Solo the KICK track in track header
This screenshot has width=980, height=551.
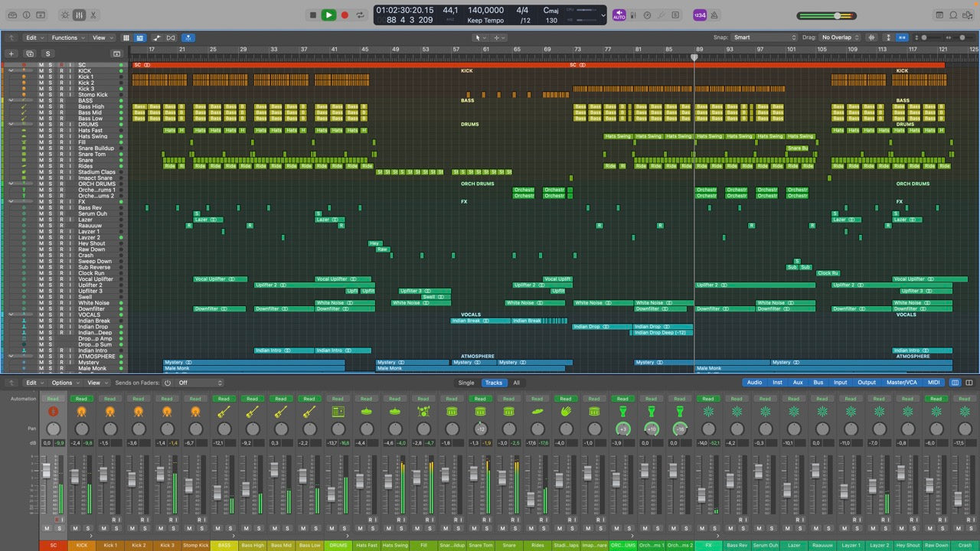51,71
